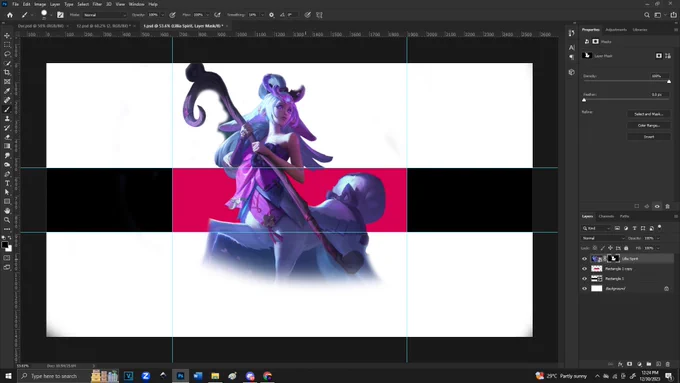680x383 pixels.
Task: Toggle pressure for opacity icon
Action: 173,15
